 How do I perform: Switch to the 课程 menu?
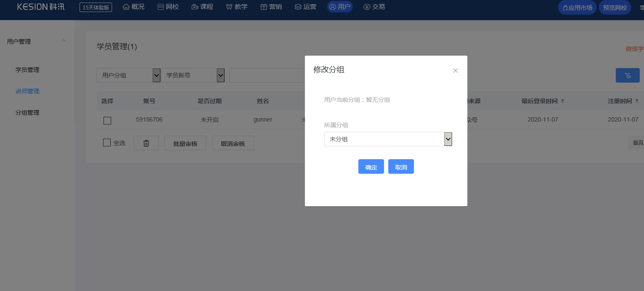coord(202,7)
